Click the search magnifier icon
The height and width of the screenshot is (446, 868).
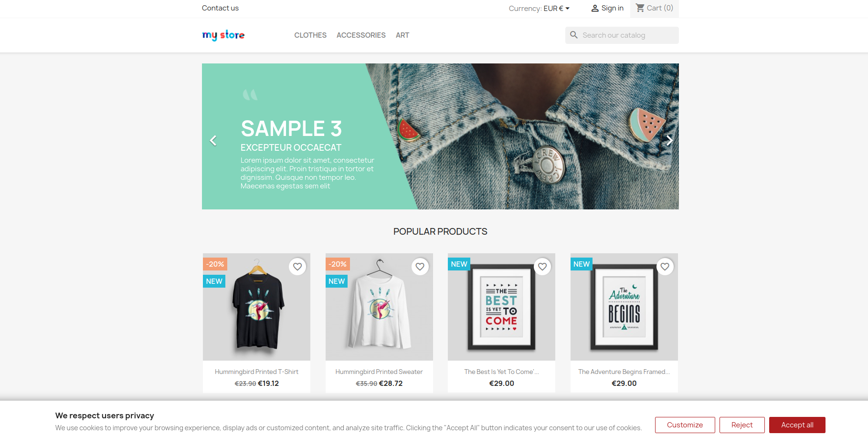point(574,35)
